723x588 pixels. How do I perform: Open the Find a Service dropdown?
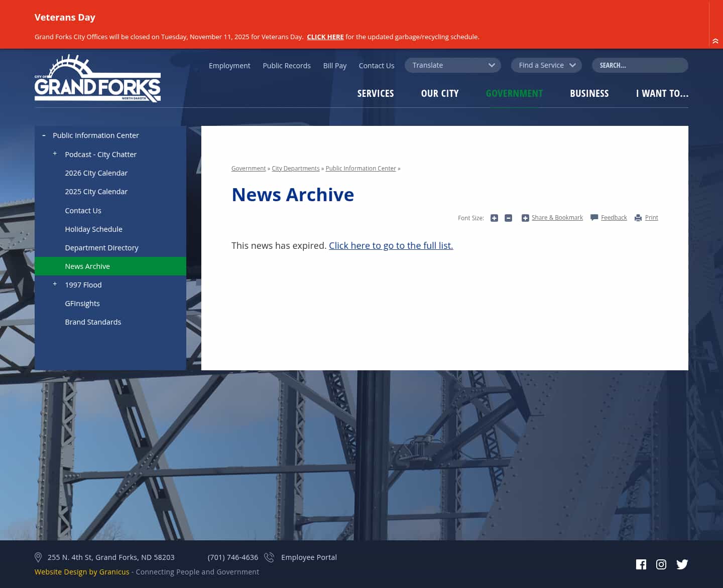(546, 65)
